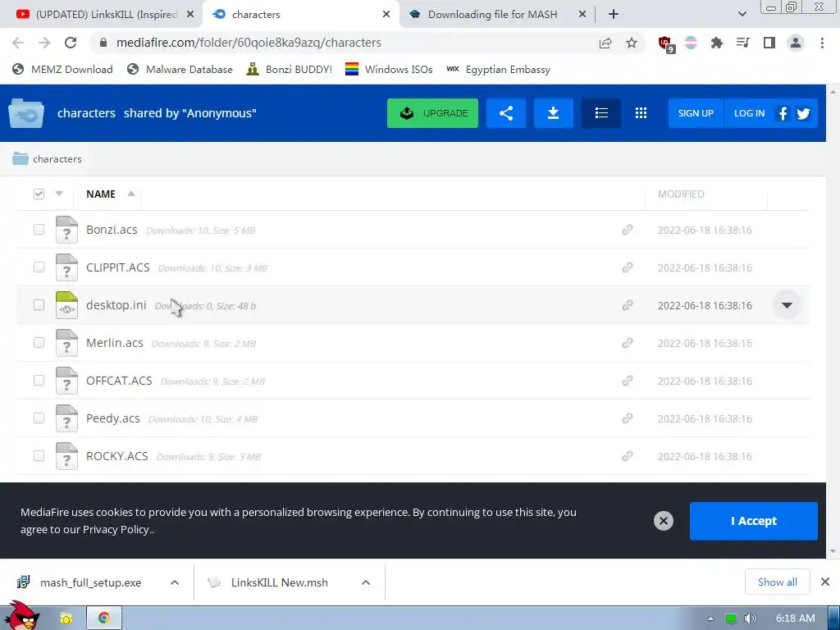Click the LOG IN button
Image resolution: width=840 pixels, height=630 pixels.
749,113
